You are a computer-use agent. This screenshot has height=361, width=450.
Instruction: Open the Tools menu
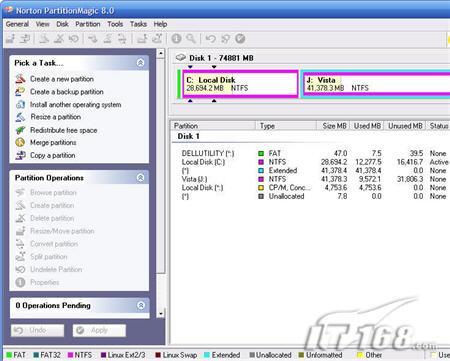pyautogui.click(x=115, y=24)
